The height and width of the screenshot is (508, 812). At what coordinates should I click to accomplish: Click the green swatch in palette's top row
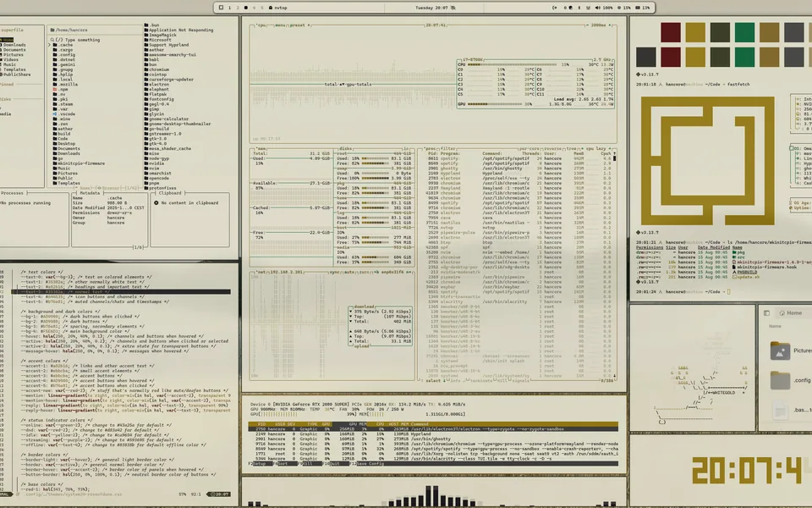coord(744,32)
